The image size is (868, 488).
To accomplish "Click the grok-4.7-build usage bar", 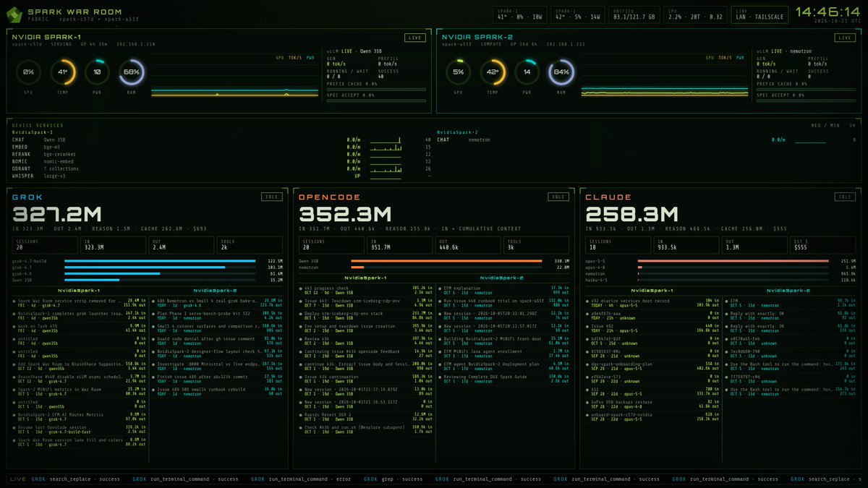I will coord(159,261).
